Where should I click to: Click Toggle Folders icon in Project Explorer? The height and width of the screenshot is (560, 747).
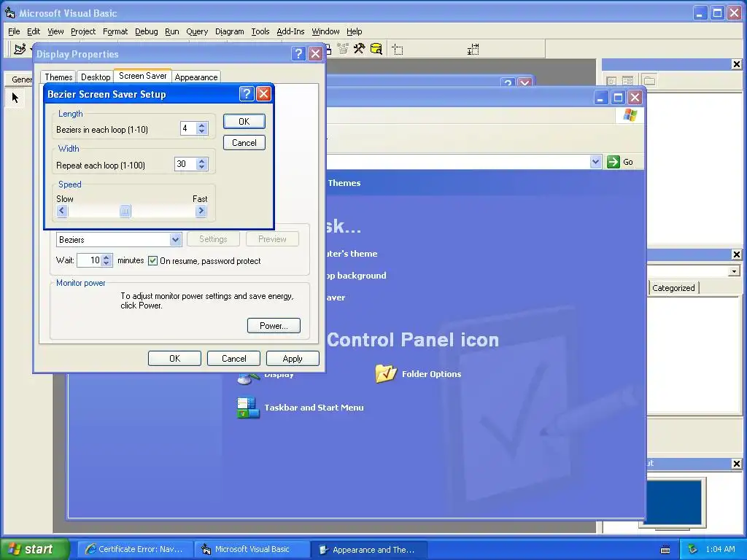click(x=649, y=81)
